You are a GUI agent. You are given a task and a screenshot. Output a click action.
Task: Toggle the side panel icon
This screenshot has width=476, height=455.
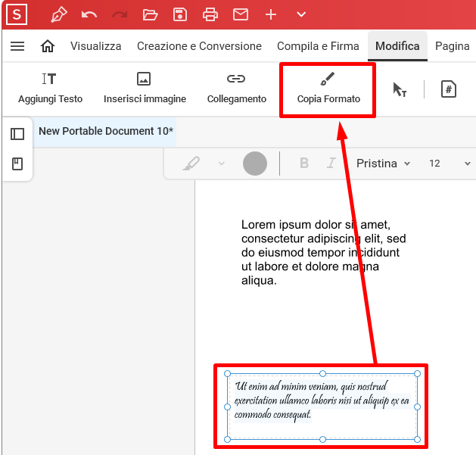(17, 134)
